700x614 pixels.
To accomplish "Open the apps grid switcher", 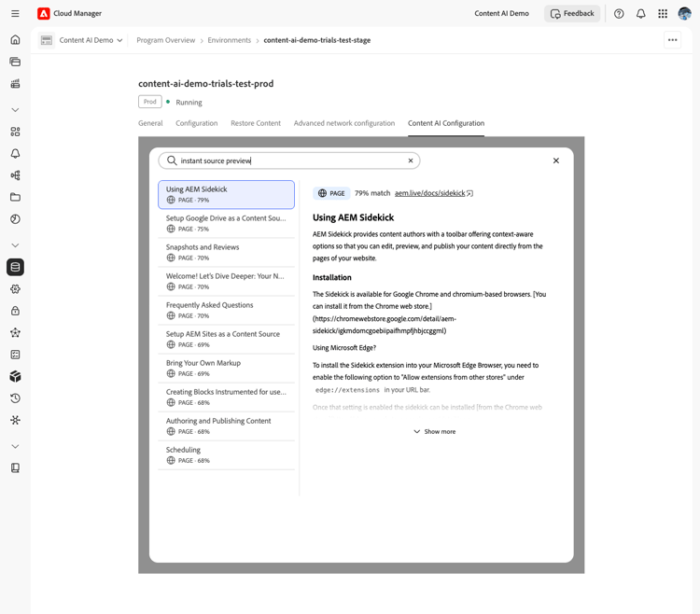I will point(663,13).
